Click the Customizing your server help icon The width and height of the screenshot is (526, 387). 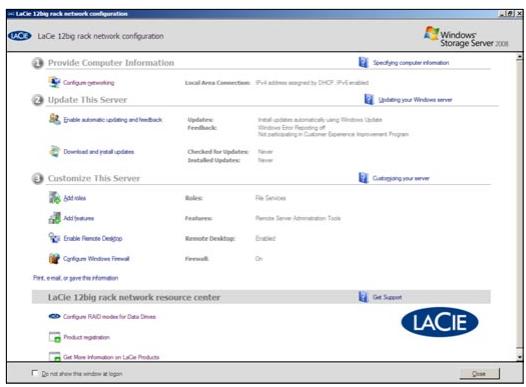pos(363,178)
